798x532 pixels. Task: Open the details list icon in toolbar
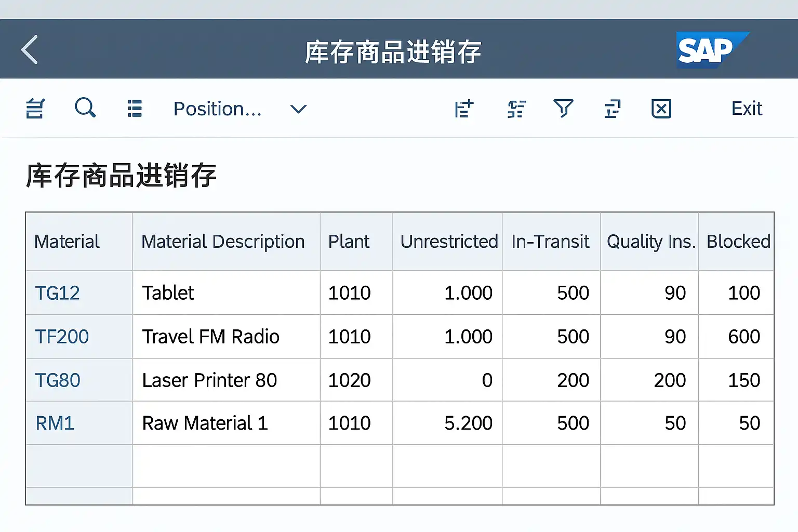[x=35, y=109]
